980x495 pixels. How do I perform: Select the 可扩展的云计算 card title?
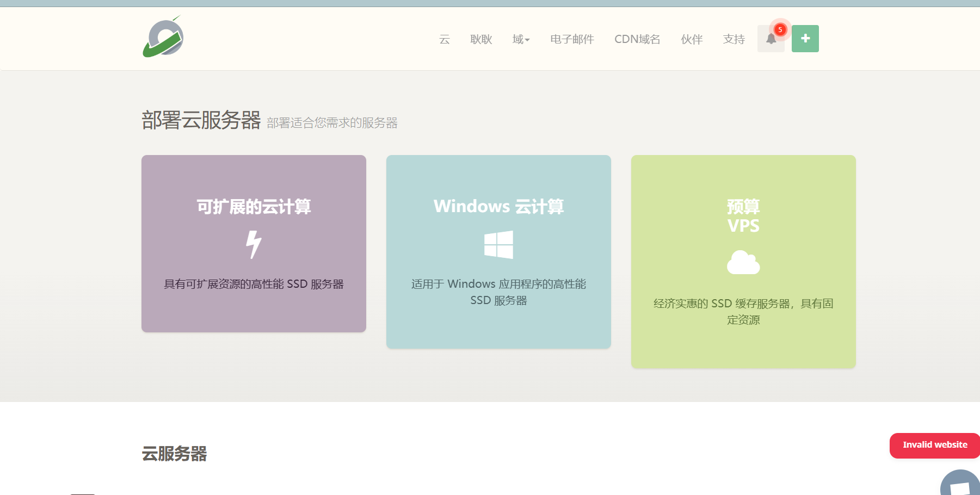point(254,207)
